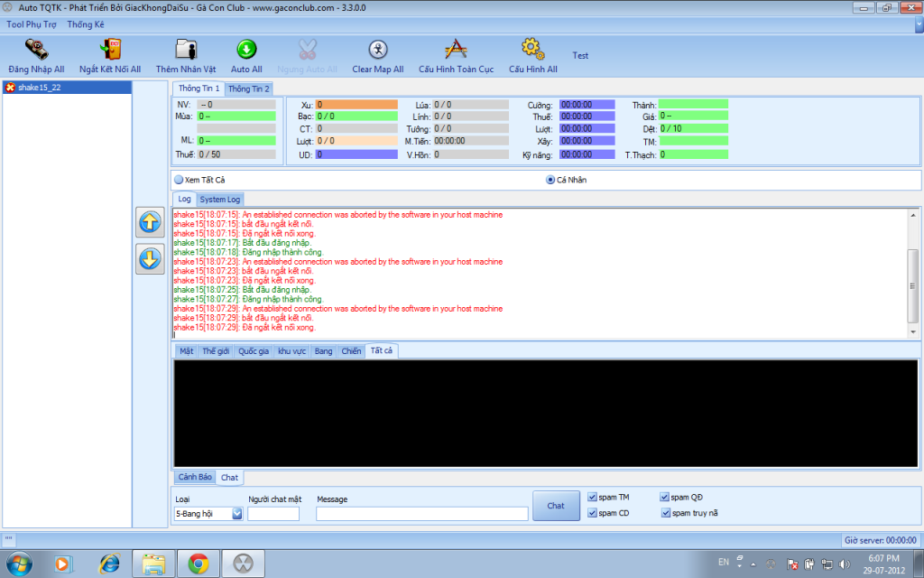The height and width of the screenshot is (578, 924).
Task: Open Google Chrome from taskbar
Action: (199, 564)
